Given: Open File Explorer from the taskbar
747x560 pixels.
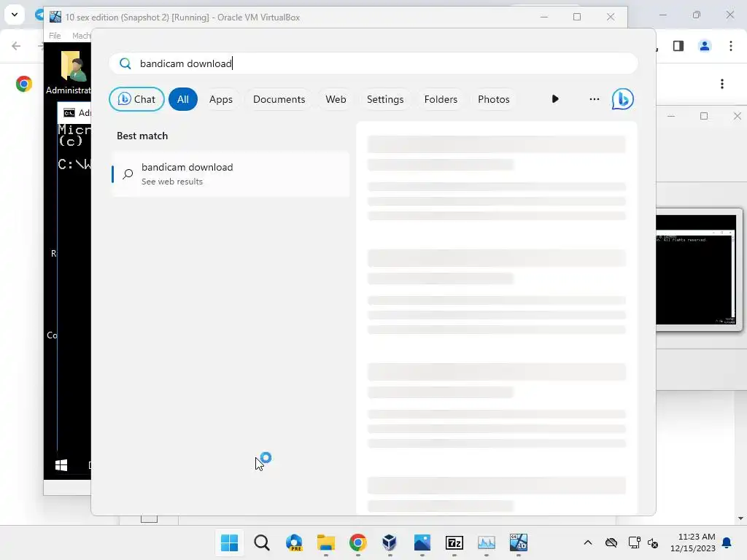Looking at the screenshot, I should [x=326, y=542].
